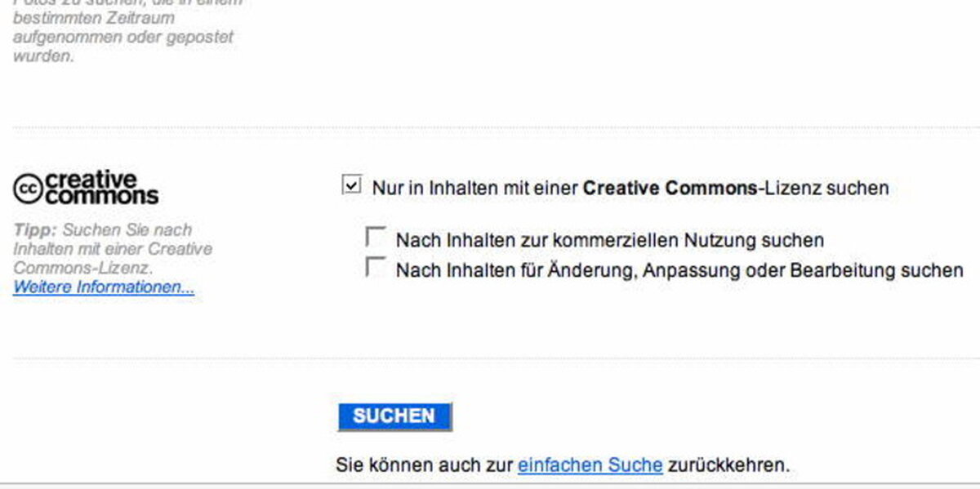Click the label text Nur in Inhalten mit einer
Image resolution: width=980 pixels, height=489 pixels.
click(x=474, y=188)
